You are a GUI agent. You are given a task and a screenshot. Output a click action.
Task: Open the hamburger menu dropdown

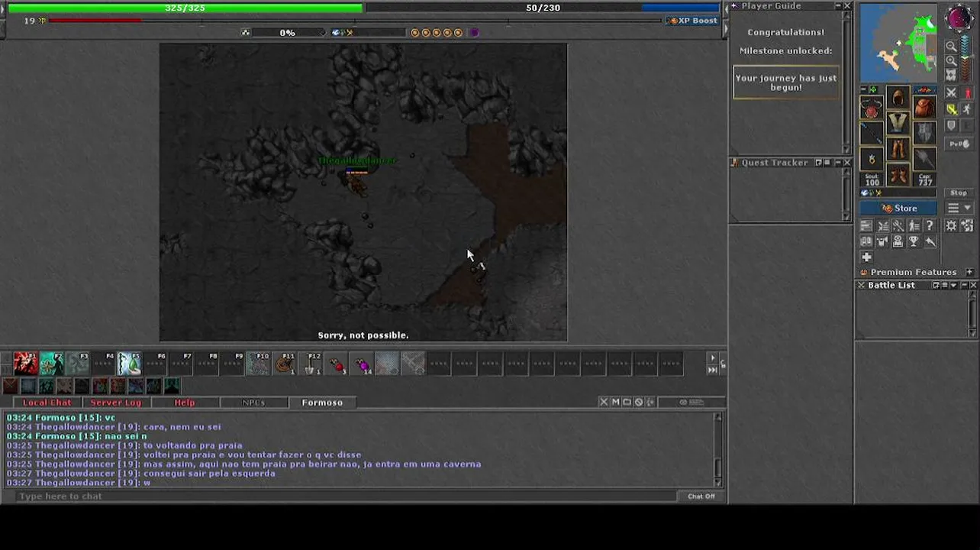click(x=959, y=208)
